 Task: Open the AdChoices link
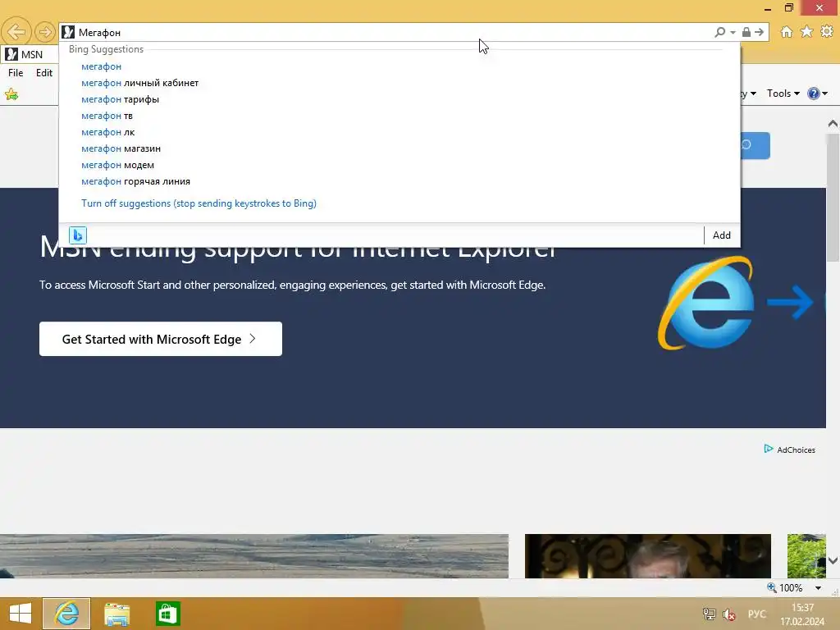pos(790,450)
